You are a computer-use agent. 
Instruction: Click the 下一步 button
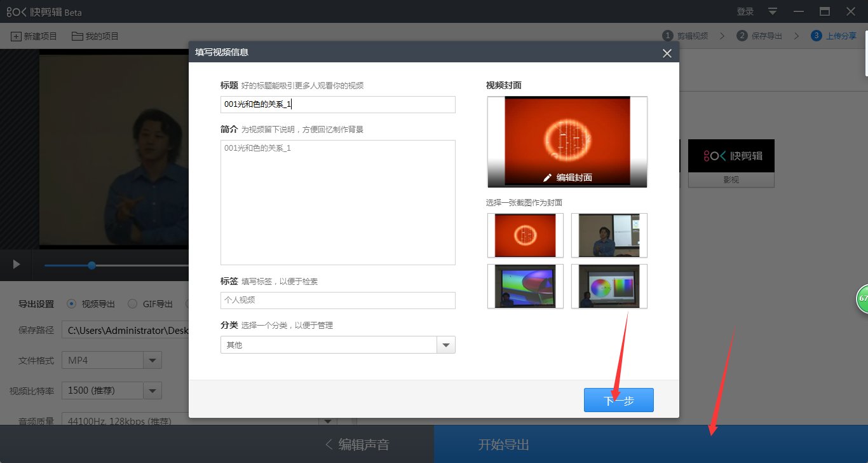coord(618,400)
